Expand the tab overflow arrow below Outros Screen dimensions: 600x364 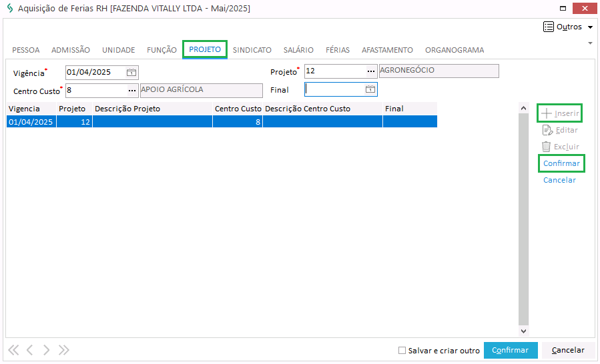(x=590, y=43)
